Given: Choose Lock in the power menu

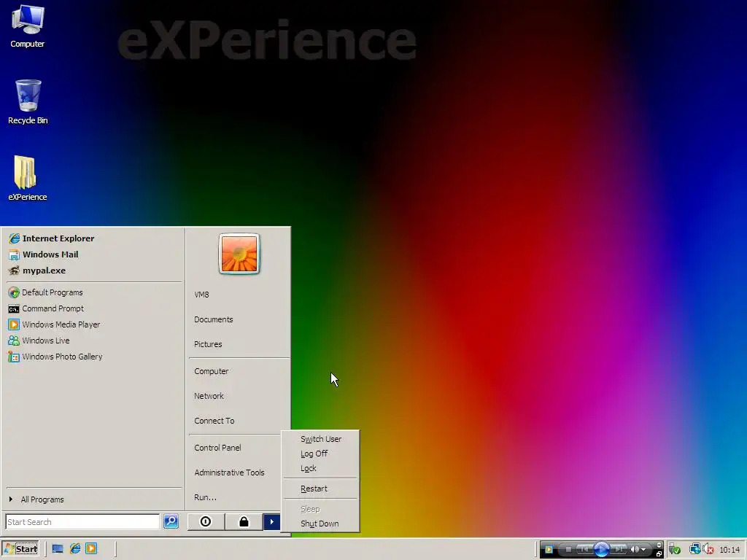Looking at the screenshot, I should [321, 468].
